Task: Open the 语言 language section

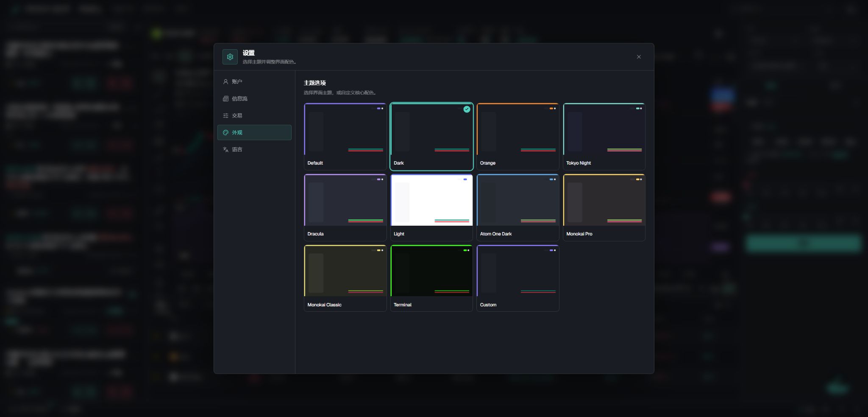Action: pyautogui.click(x=254, y=149)
